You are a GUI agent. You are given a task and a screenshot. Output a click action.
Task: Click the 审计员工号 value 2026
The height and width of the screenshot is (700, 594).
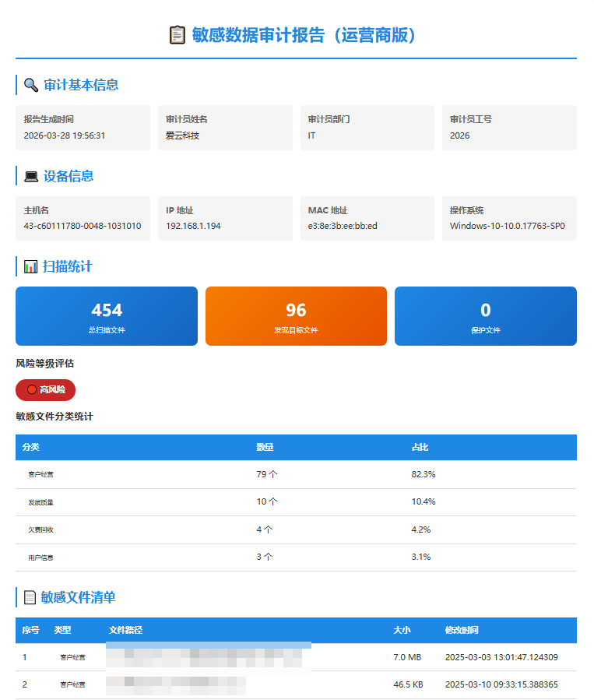tap(459, 135)
